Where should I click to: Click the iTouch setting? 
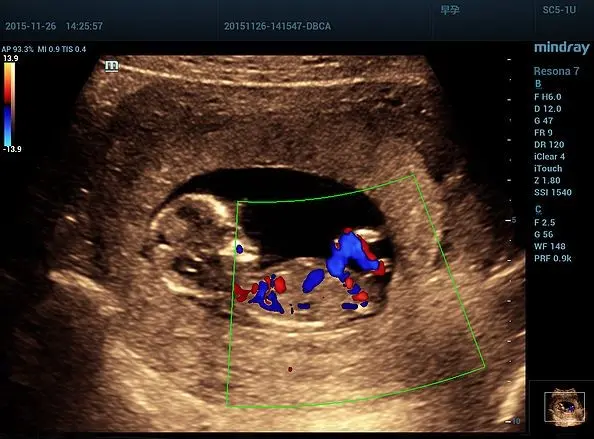coord(548,169)
